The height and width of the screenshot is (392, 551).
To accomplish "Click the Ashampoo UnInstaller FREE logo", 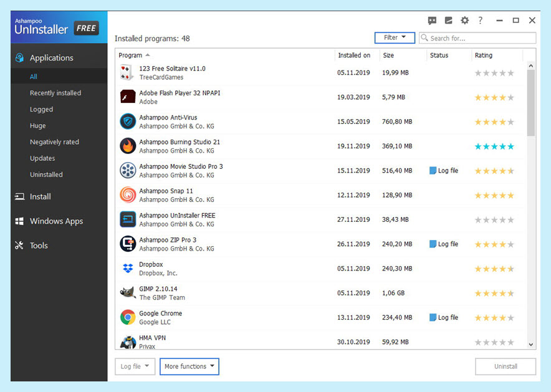I will (57, 27).
